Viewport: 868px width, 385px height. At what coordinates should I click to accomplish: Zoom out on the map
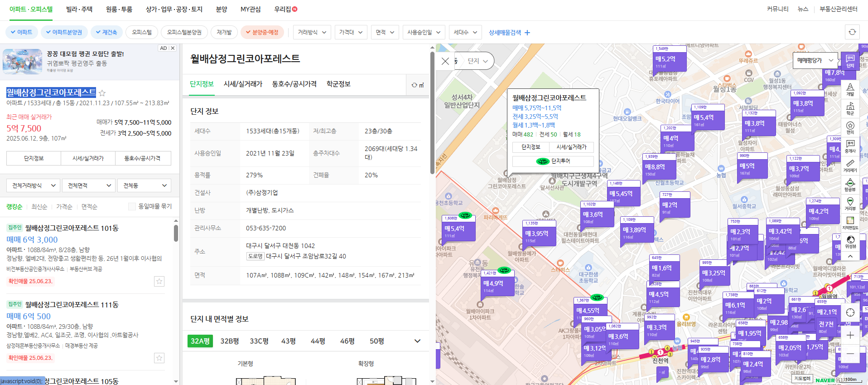(x=850, y=353)
